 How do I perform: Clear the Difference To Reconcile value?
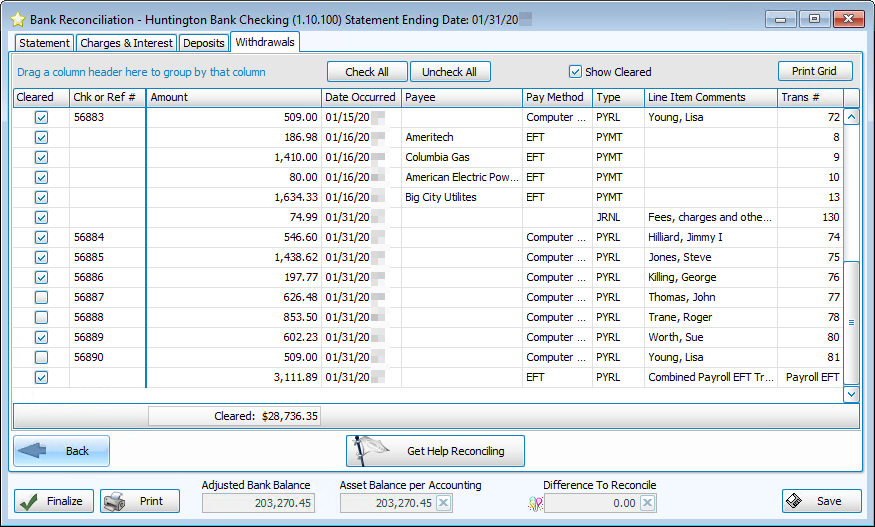pos(647,503)
